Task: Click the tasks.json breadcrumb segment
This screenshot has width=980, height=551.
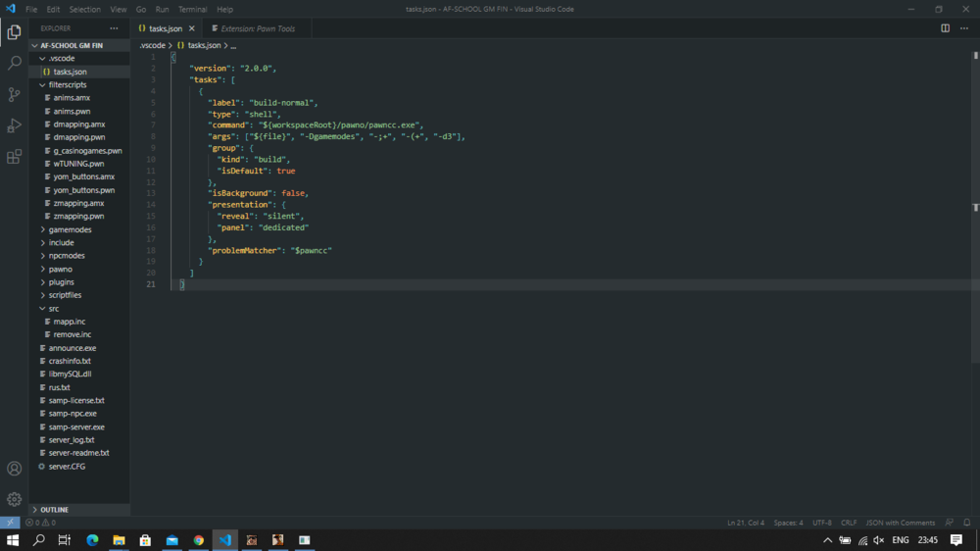Action: coord(205,46)
